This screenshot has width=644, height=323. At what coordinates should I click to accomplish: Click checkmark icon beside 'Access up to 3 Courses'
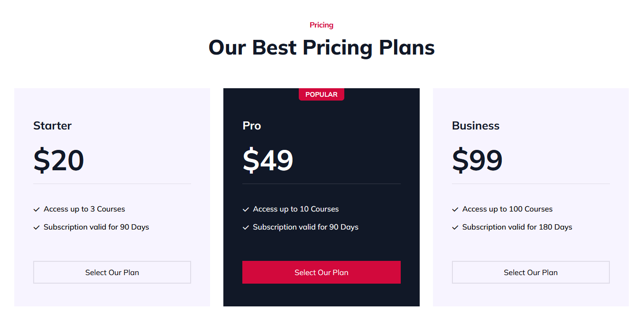[37, 209]
